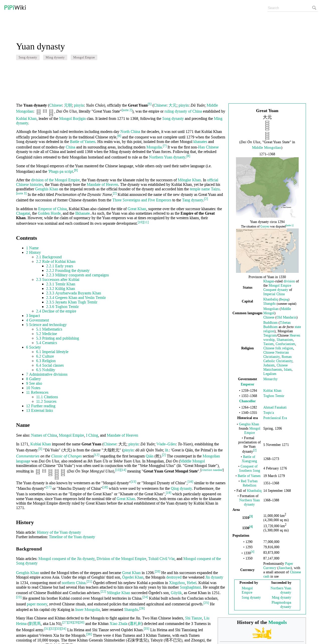Open Toghon Temür emperor link in infobox

tap(274, 396)
